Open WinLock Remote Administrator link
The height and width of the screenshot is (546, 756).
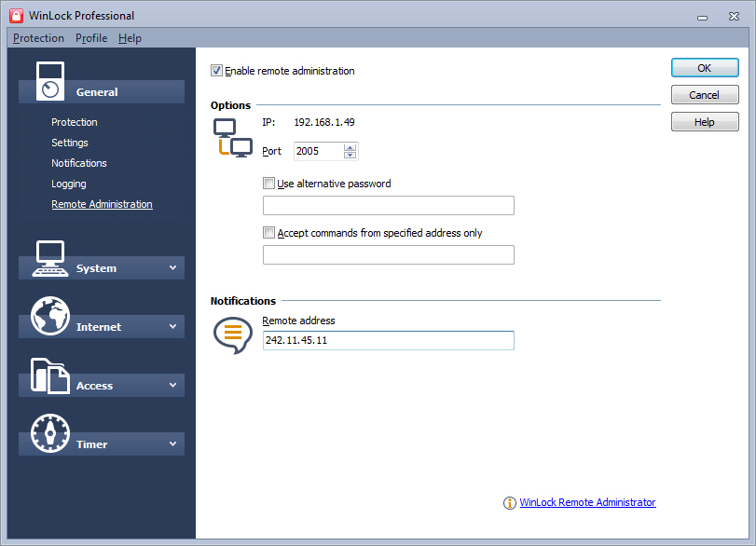click(587, 502)
